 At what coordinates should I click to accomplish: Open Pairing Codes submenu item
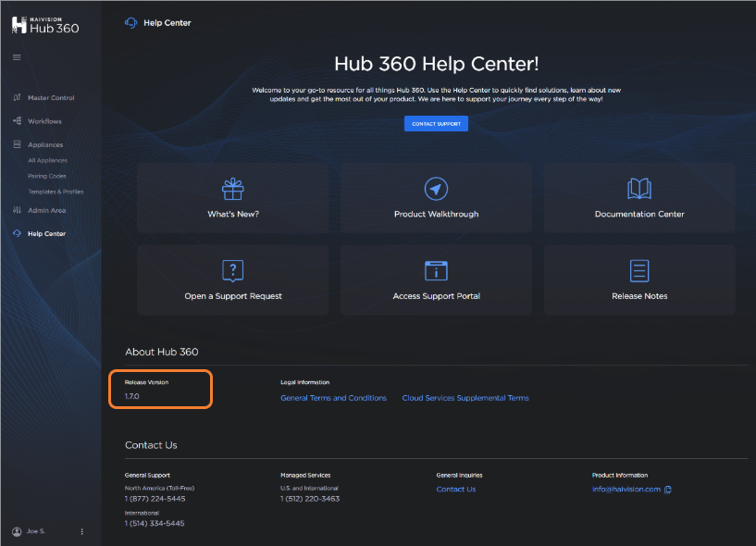click(x=47, y=176)
